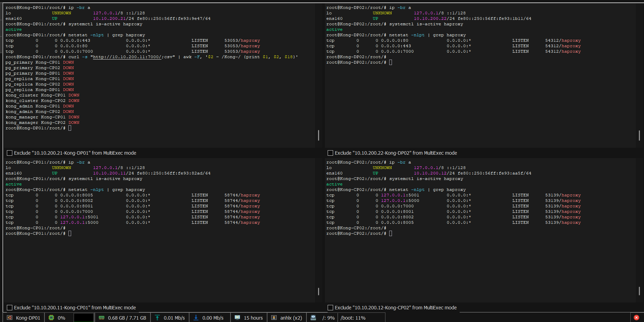Exclude 10.10.200.21-Kong-DP01 from MultiExec mode
The height and width of the screenshot is (322, 644).
(x=10, y=153)
